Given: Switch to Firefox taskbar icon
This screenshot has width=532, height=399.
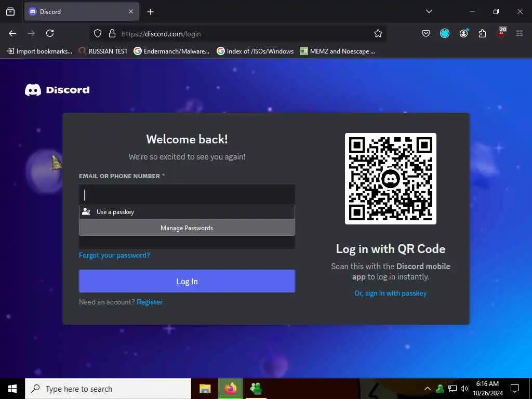Looking at the screenshot, I should tap(230, 389).
